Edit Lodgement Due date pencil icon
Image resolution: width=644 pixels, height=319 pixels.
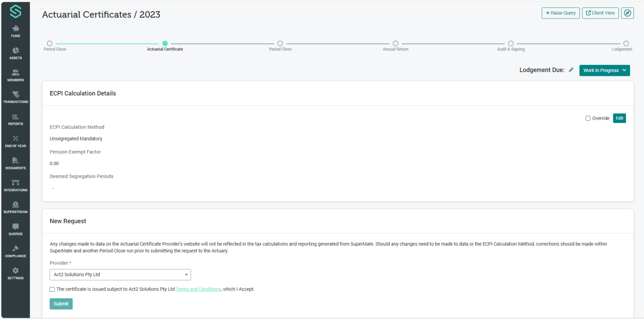point(571,70)
